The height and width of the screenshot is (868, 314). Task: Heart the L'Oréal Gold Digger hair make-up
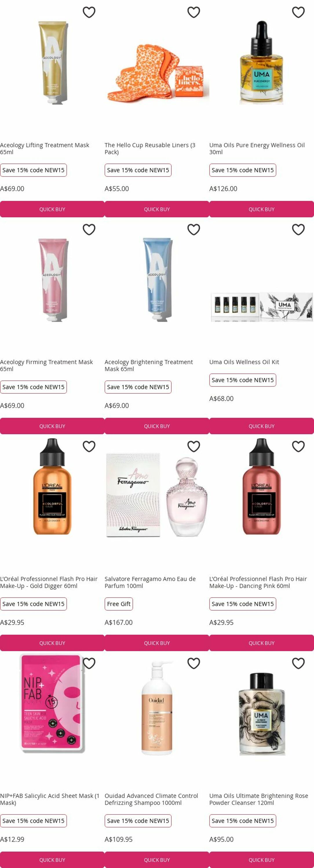(89, 446)
